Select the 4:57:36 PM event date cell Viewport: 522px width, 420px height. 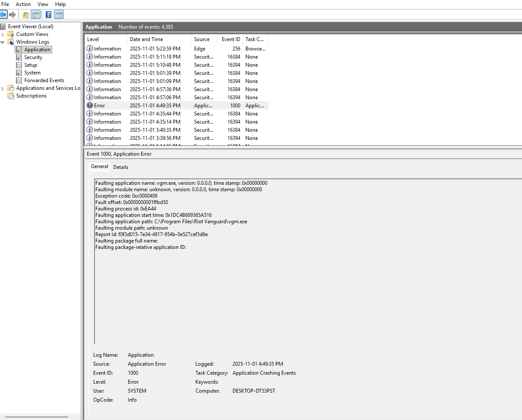[155, 89]
